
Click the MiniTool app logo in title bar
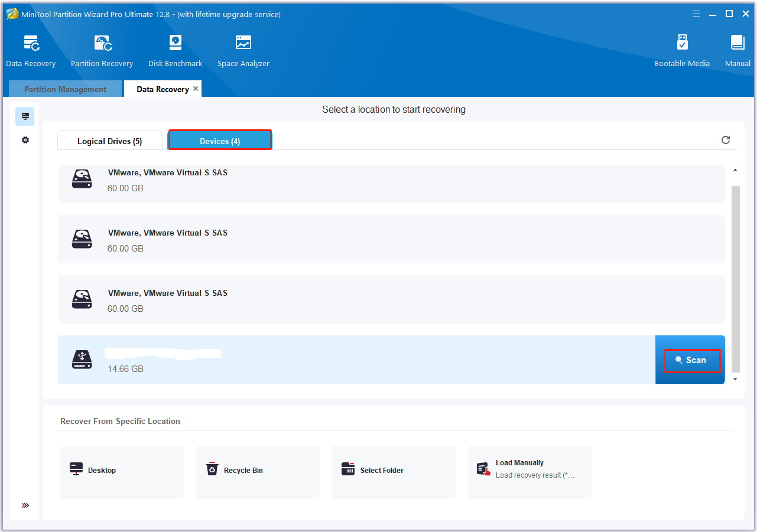(x=12, y=14)
